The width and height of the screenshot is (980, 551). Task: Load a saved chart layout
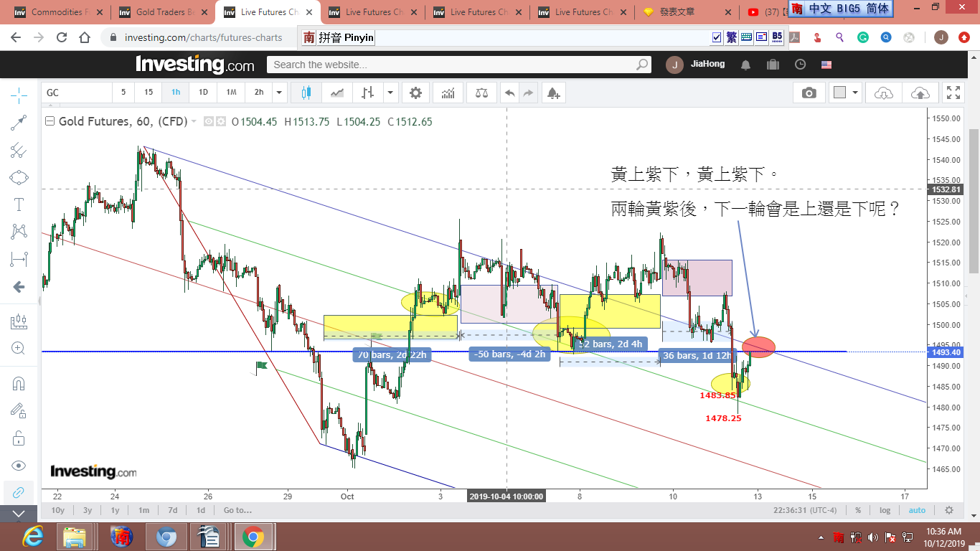point(884,93)
